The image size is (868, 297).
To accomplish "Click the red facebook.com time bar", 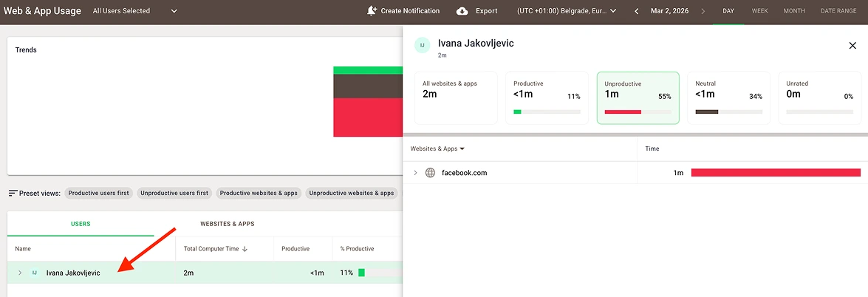I will point(776,173).
